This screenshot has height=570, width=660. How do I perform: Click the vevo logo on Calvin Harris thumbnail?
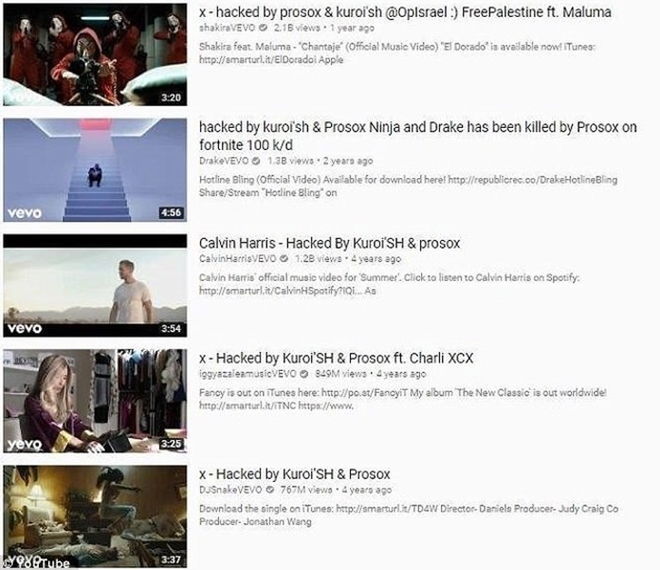click(25, 328)
